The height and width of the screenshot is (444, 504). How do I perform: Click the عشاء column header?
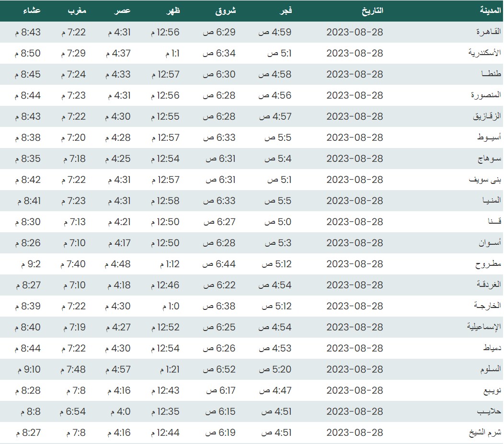[x=31, y=10]
